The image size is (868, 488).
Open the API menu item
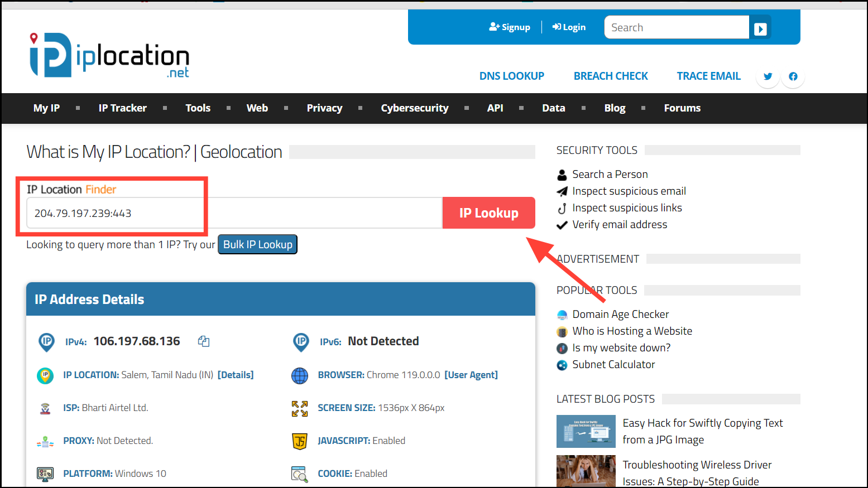coord(495,108)
